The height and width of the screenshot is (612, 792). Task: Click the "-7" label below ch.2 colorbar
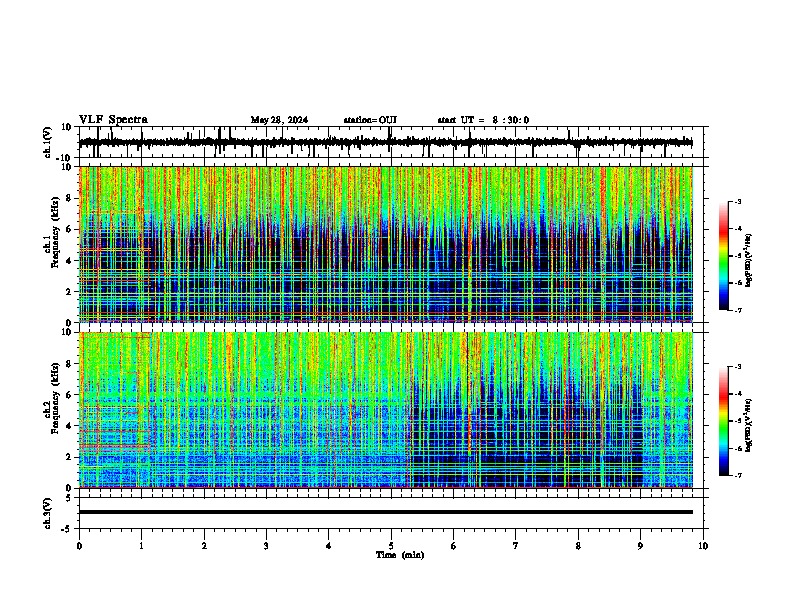pyautogui.click(x=737, y=475)
